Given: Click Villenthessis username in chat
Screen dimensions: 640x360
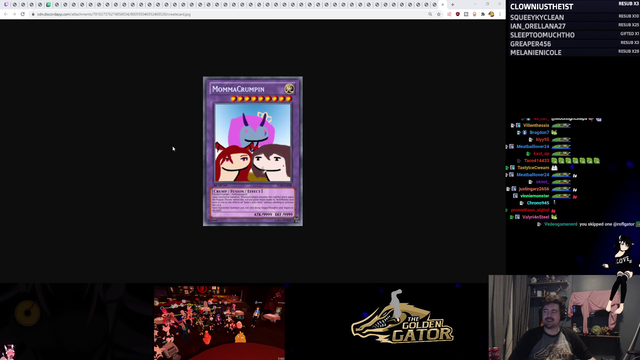Looking at the screenshot, I should tap(536, 126).
